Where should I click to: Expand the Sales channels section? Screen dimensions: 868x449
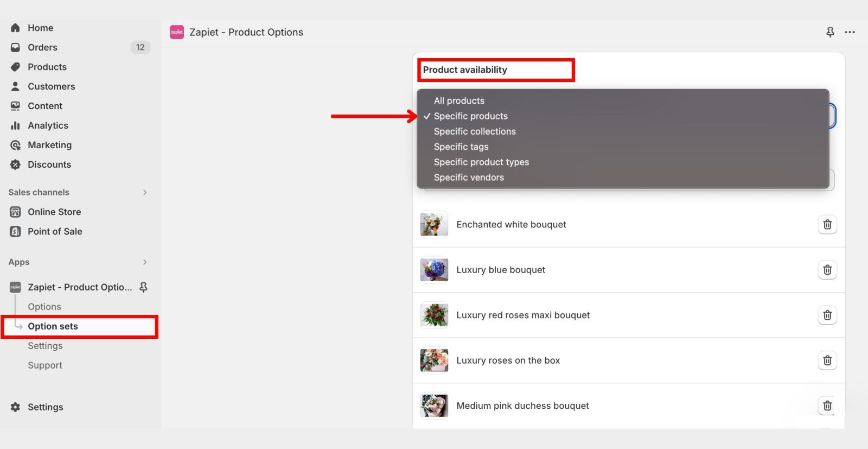(144, 192)
